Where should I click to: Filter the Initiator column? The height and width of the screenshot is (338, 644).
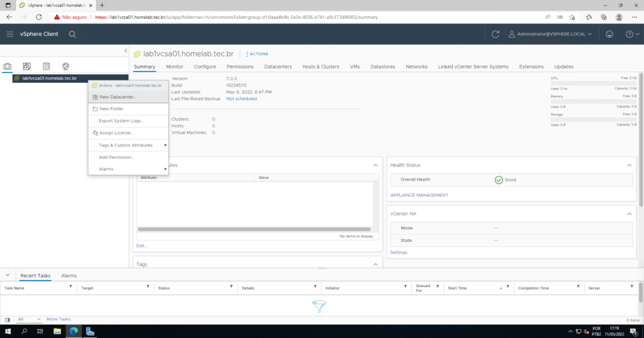click(x=406, y=286)
